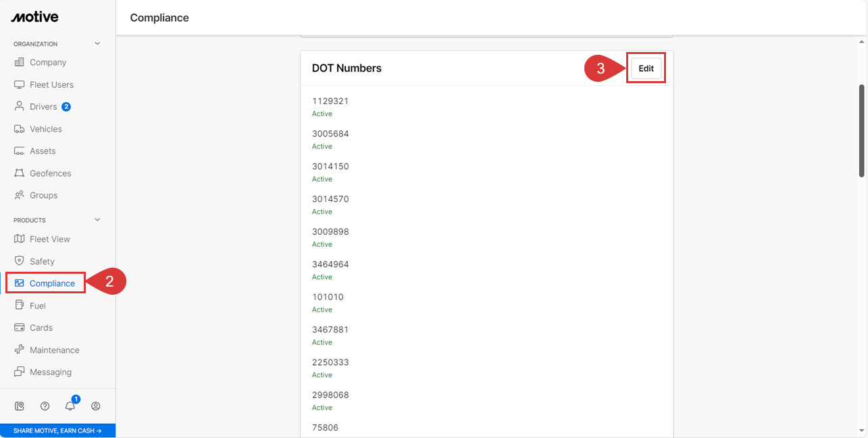Collapse the PRODUCTS section
Screen dimensions: 868x438
pyautogui.click(x=97, y=219)
